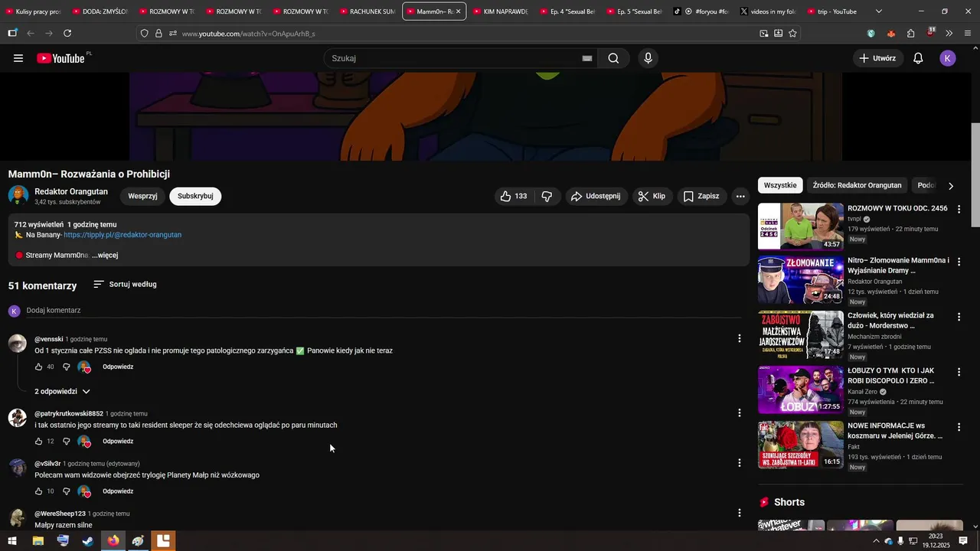Open Windows Start menu
The height and width of the screenshot is (551, 980).
coord(11,541)
